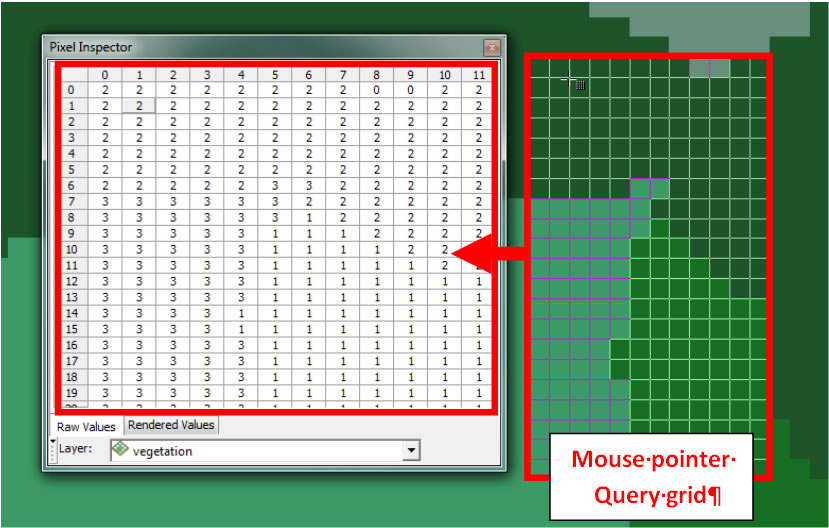Select the 2 value in row 9, column 8
Screen dimensions: 829x528
point(376,233)
